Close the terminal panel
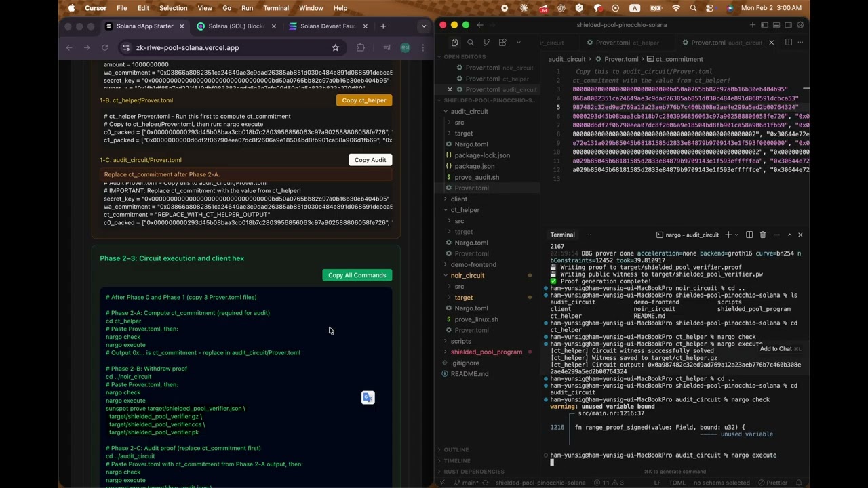 800,235
